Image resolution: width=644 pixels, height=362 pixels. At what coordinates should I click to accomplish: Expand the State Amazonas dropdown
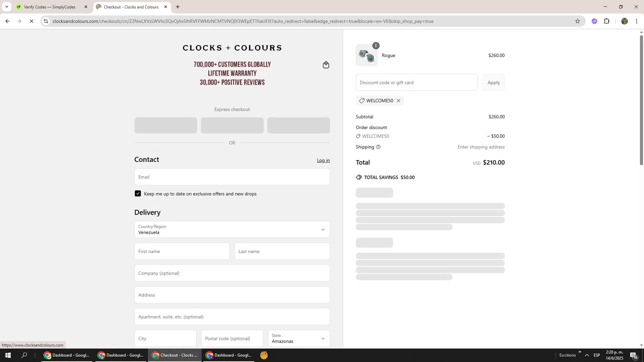click(299, 338)
